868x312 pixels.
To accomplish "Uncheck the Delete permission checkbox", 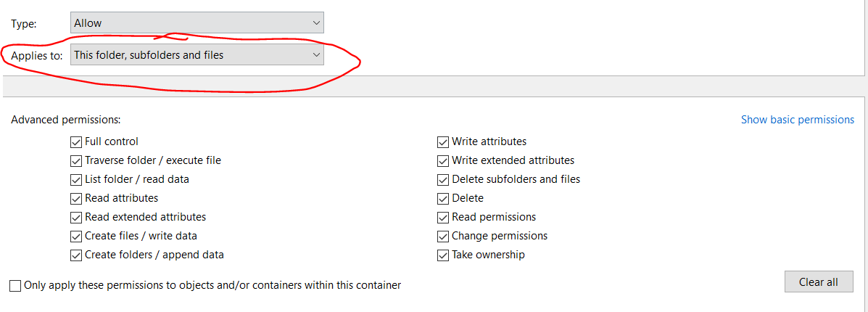I will pyautogui.click(x=443, y=198).
